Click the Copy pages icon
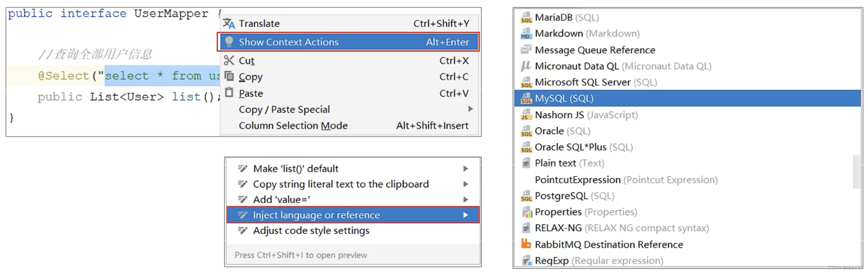This screenshot has width=868, height=273. pyautogui.click(x=229, y=76)
